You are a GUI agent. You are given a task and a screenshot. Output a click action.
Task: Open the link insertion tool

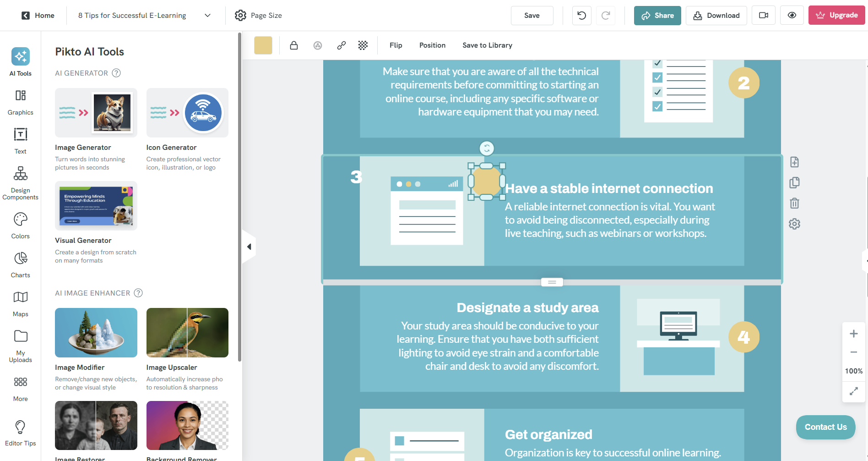point(341,45)
